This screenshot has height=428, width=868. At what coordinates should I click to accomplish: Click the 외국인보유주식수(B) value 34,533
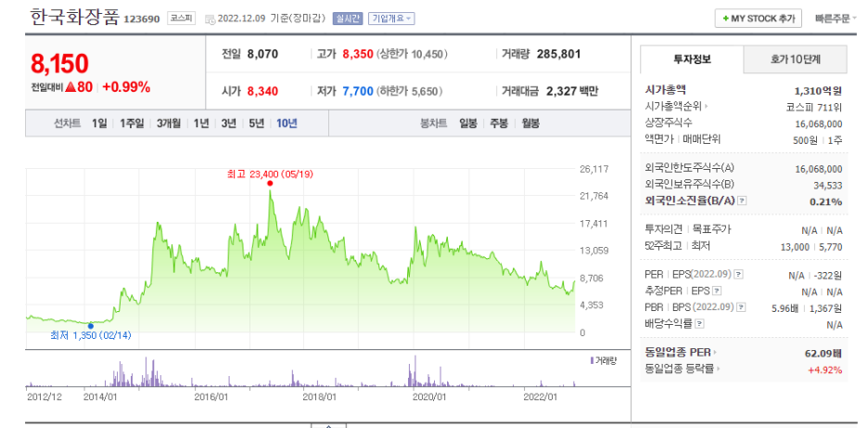coord(829,185)
